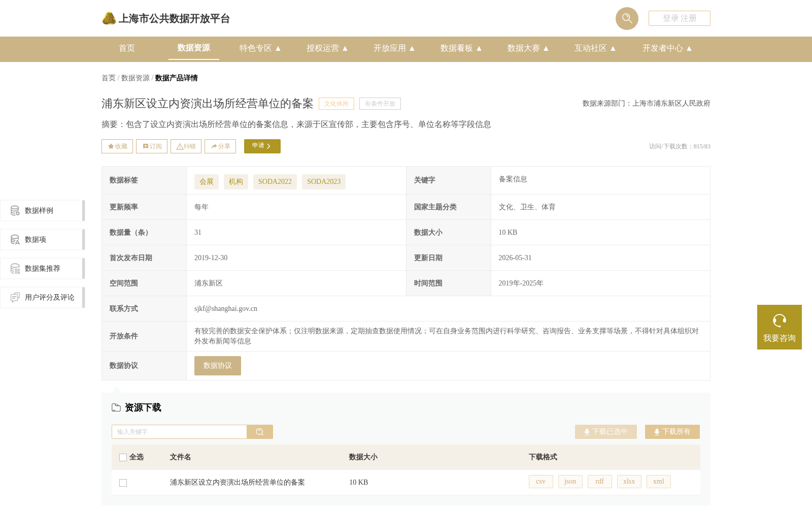This screenshot has height=508, width=812.
Task: Download the csv format
Action: 541,482
